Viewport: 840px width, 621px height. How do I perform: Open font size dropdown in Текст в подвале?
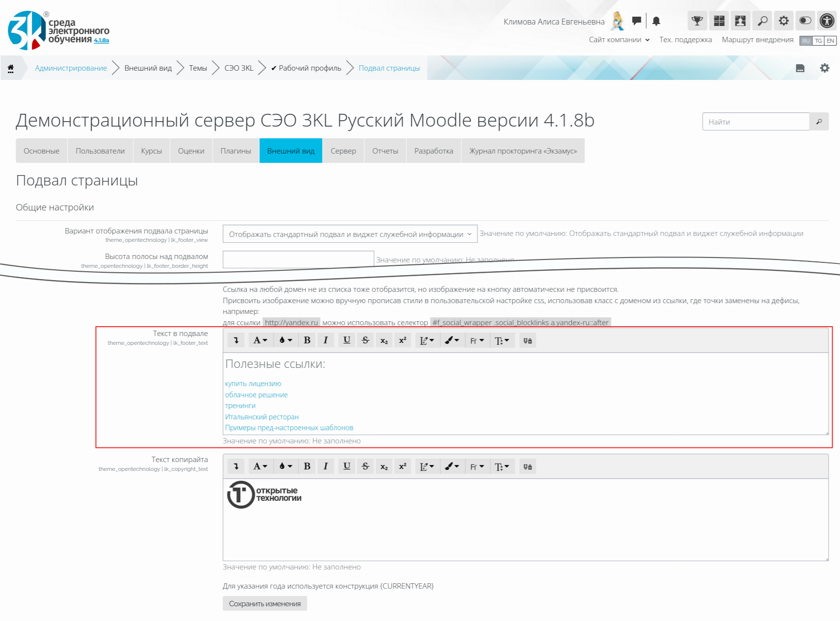(x=502, y=340)
